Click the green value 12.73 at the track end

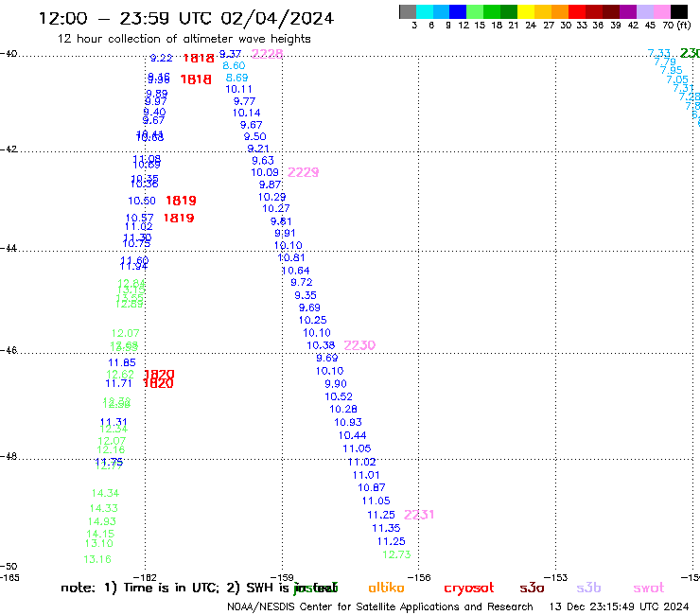tap(396, 554)
